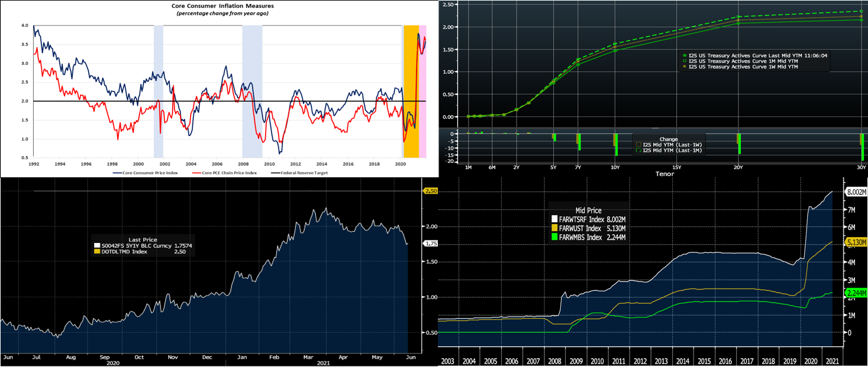Toggle the Treasury Actives Curve 1M Mid YTM series
The width and height of the screenshot is (868, 367).
tap(742, 61)
